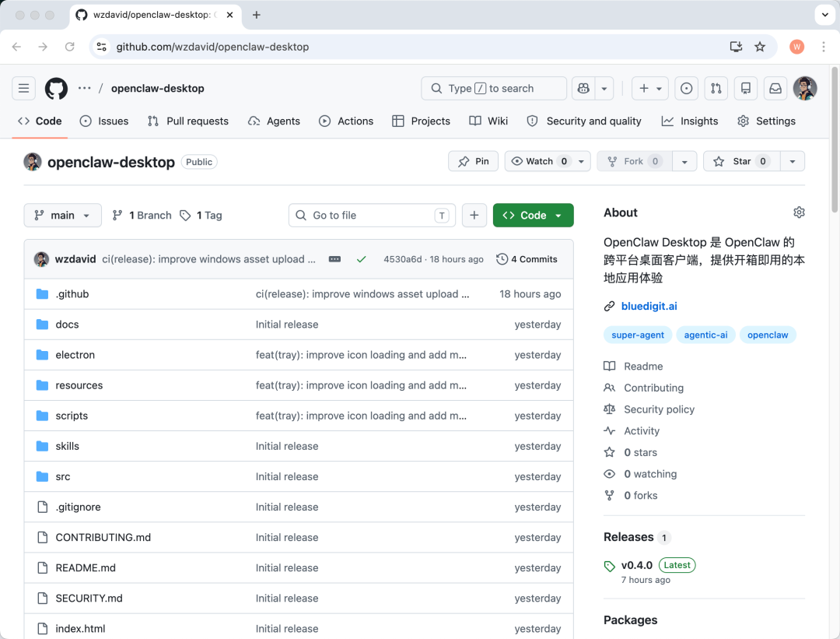Viewport: 840px width, 639px height.
Task: Open the main branch selector
Action: coord(63,216)
